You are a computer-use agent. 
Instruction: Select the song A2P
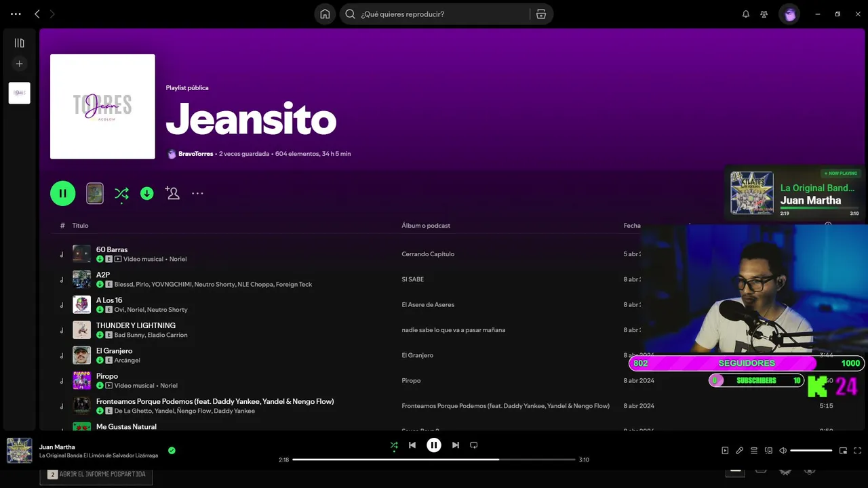(103, 274)
